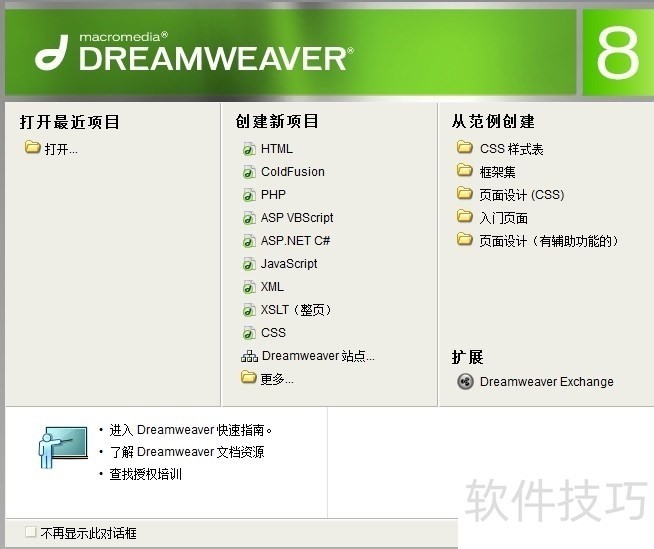Click the HTML document icon
Screen dimensions: 654x549
coord(249,149)
